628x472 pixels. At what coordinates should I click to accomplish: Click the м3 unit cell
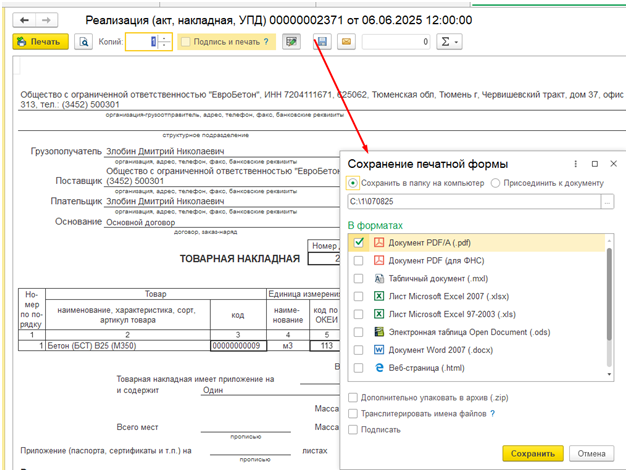tap(288, 346)
